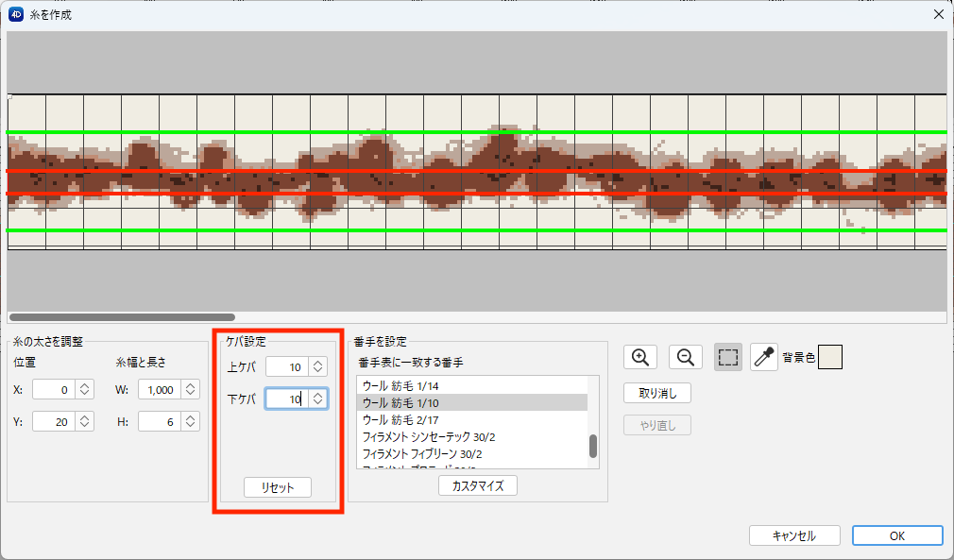This screenshot has width=954, height=560.
Task: Click the 上ケバ spinner arrows
Action: coord(317,366)
